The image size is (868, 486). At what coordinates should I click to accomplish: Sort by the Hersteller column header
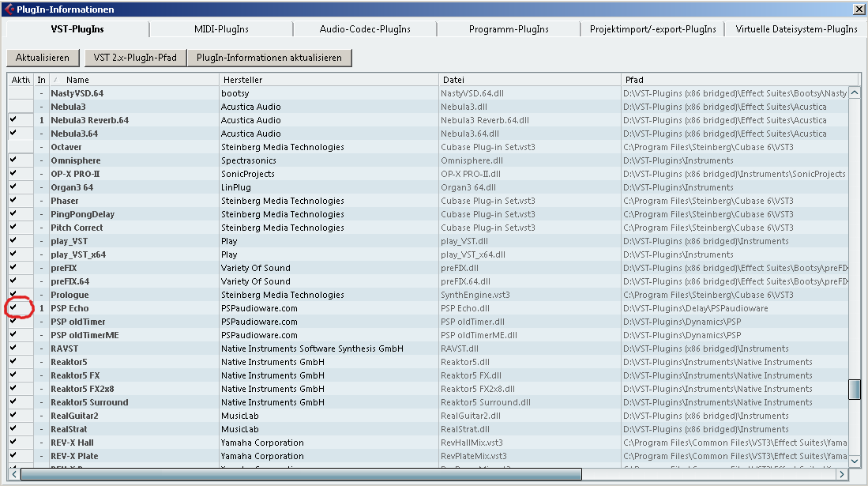click(x=329, y=80)
